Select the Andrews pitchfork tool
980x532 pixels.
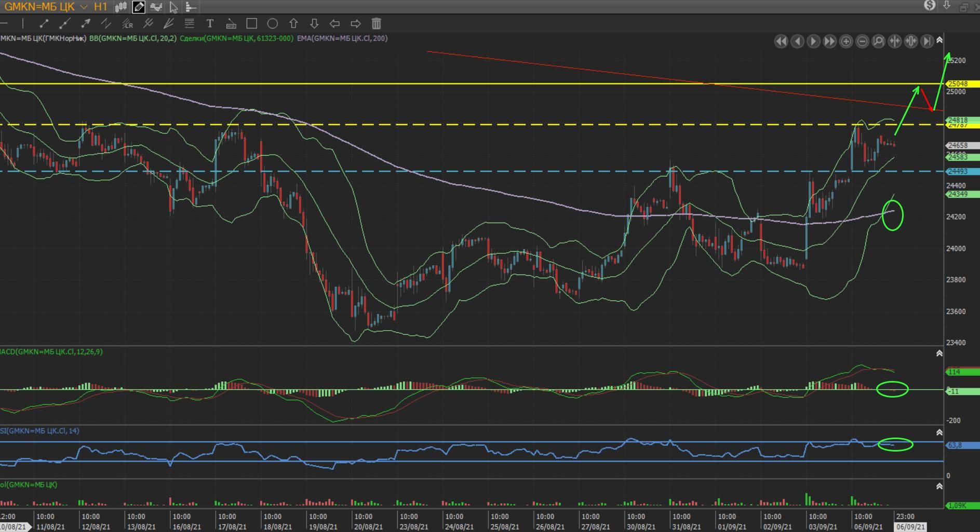click(x=148, y=23)
